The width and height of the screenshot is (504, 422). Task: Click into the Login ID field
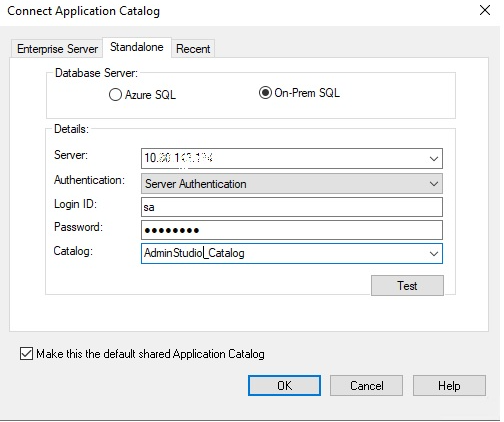point(292,207)
